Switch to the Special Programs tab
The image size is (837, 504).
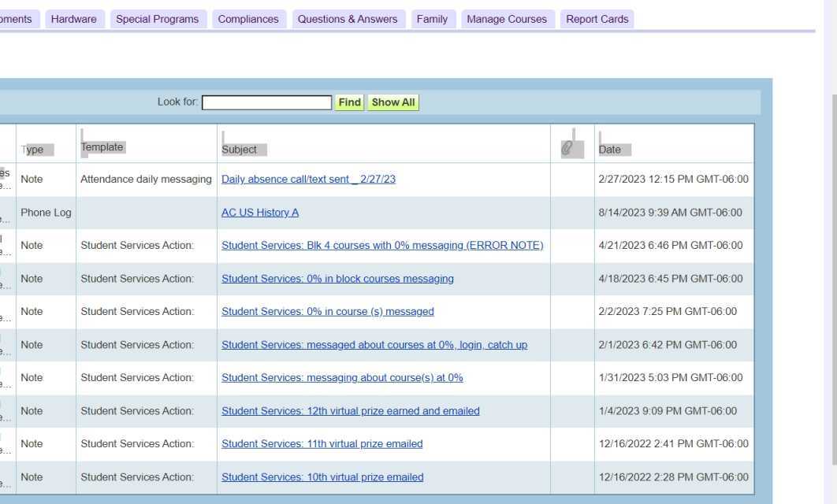[157, 19]
